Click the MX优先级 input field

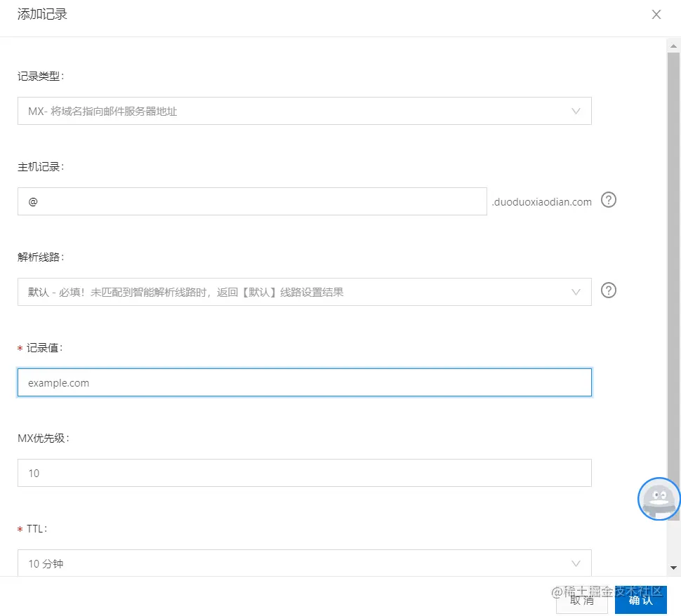(x=305, y=473)
